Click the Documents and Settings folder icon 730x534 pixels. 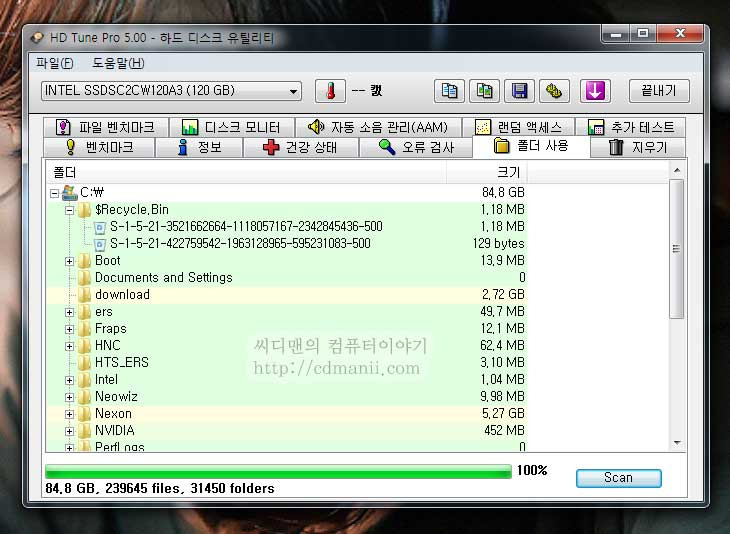coord(84,277)
